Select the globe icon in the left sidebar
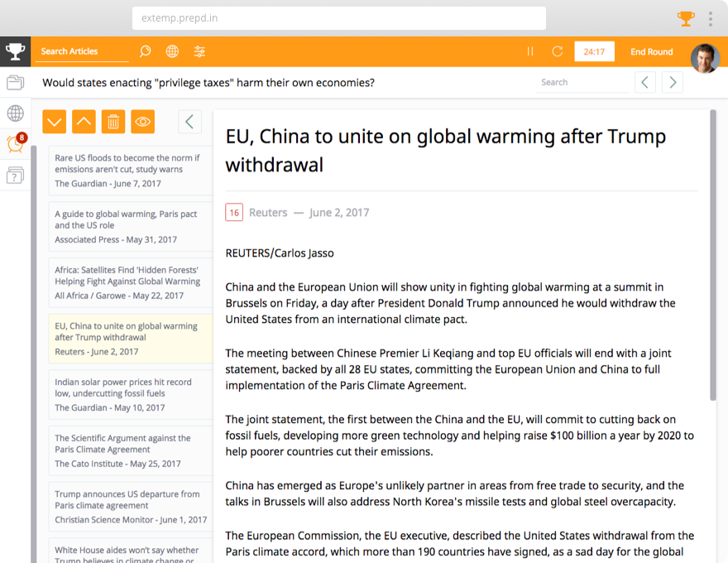 pyautogui.click(x=15, y=113)
